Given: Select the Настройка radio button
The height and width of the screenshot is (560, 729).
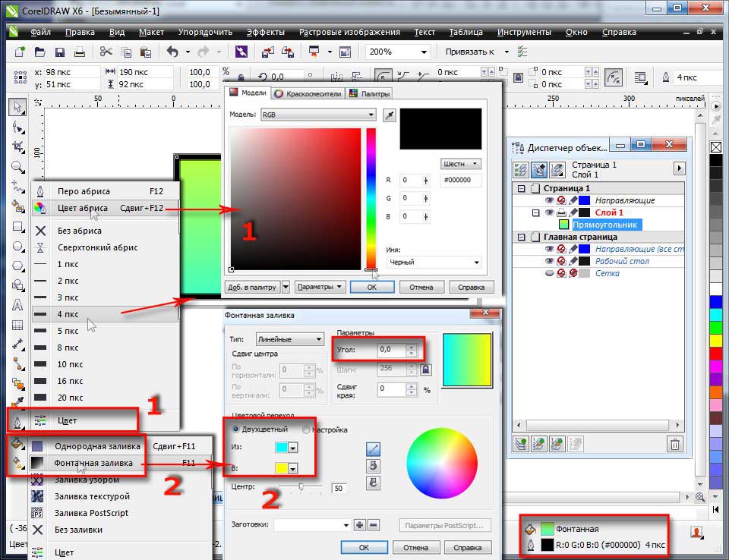Looking at the screenshot, I should tap(306, 429).
